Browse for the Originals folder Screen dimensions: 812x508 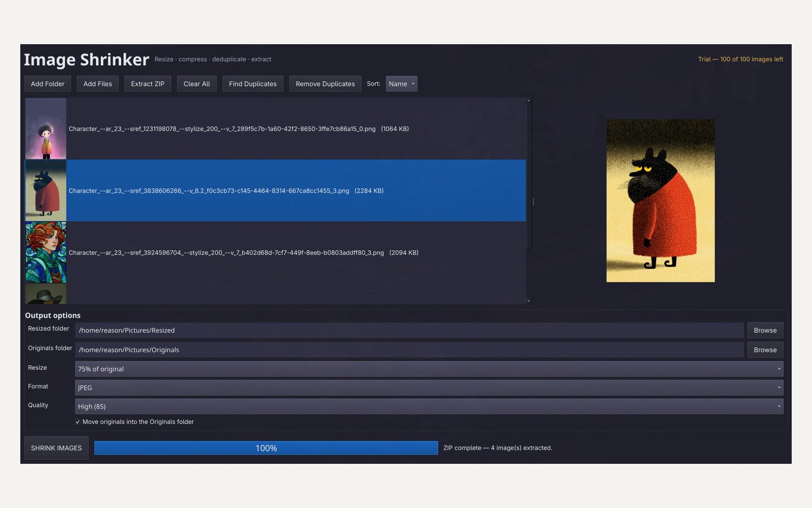[x=765, y=350]
